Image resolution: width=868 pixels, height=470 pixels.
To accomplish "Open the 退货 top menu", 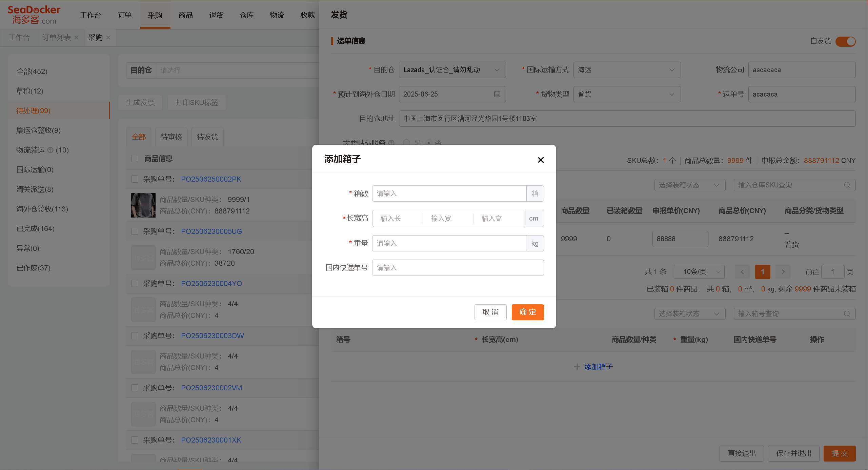I will pyautogui.click(x=216, y=15).
